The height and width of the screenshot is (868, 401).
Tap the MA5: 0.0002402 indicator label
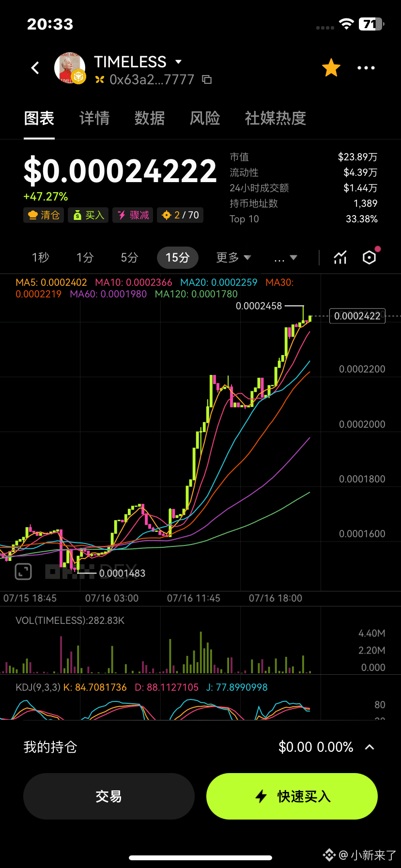pos(51,282)
